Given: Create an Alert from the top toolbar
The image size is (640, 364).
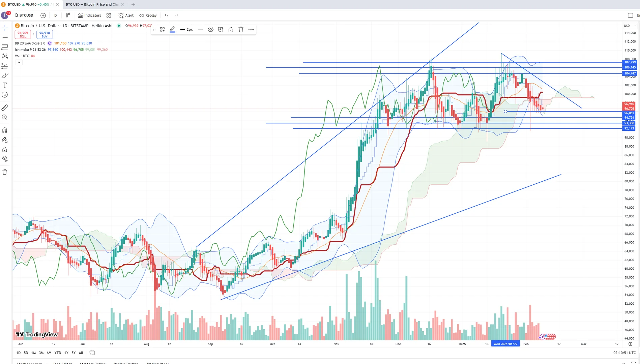Looking at the screenshot, I should pyautogui.click(x=126, y=15).
